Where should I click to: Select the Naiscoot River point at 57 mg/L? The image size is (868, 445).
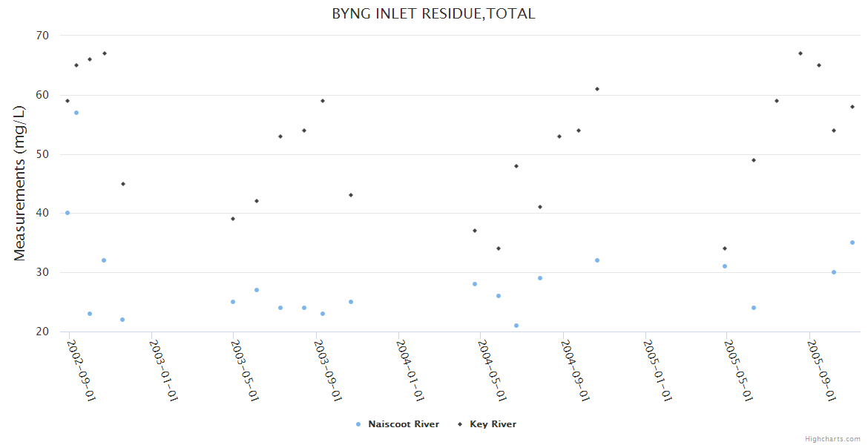coord(76,113)
